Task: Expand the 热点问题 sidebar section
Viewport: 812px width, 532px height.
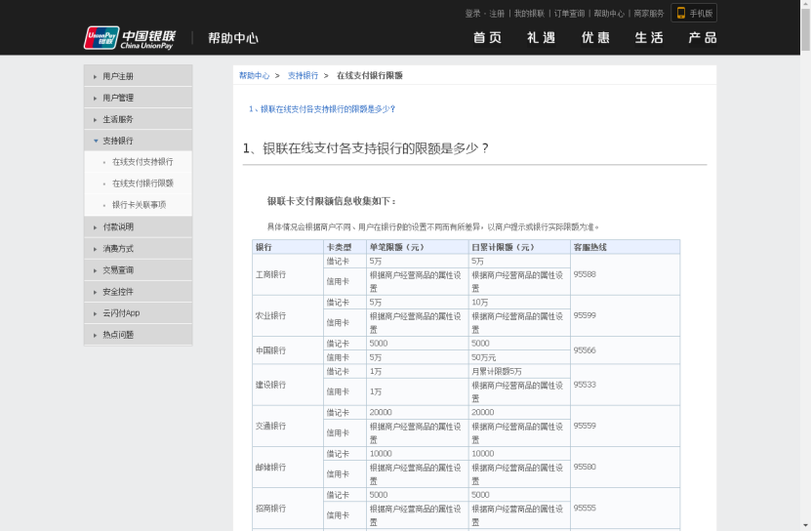Action: coord(139,335)
